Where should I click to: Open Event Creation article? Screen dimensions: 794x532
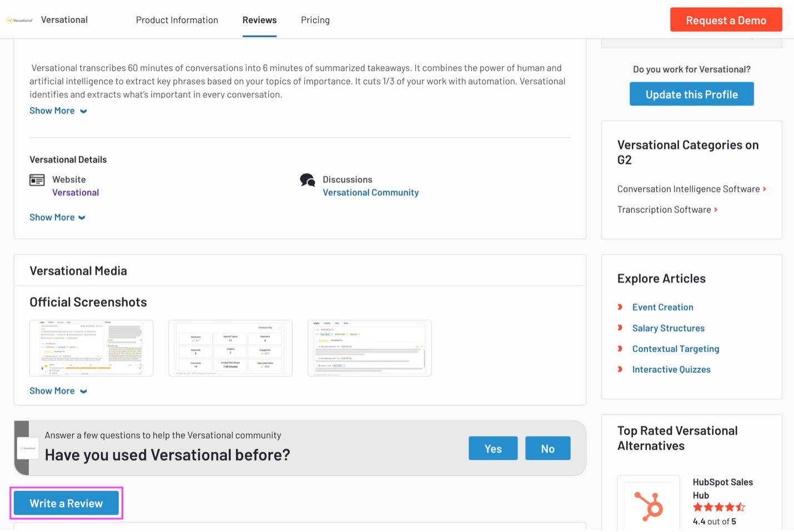pos(663,307)
